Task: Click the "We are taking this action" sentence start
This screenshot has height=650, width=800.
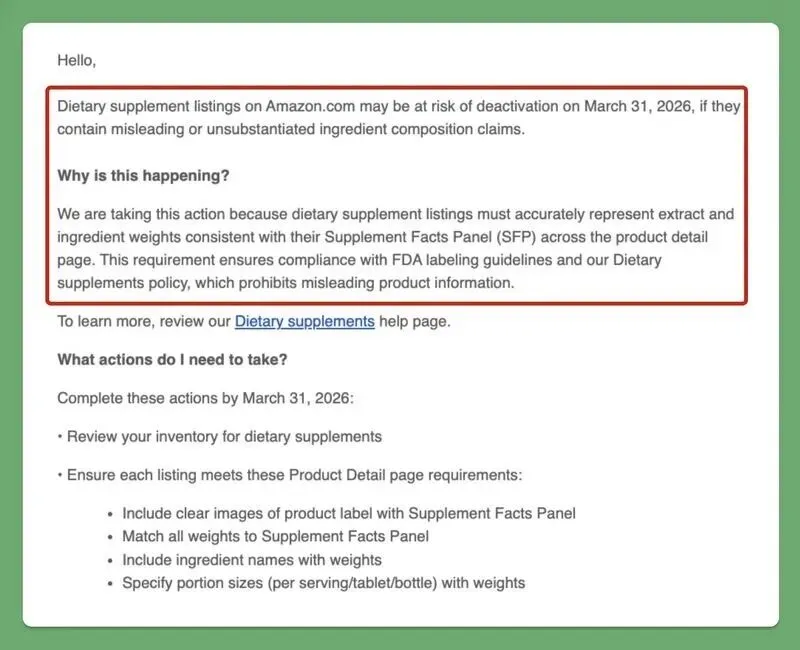Action: coord(142,215)
